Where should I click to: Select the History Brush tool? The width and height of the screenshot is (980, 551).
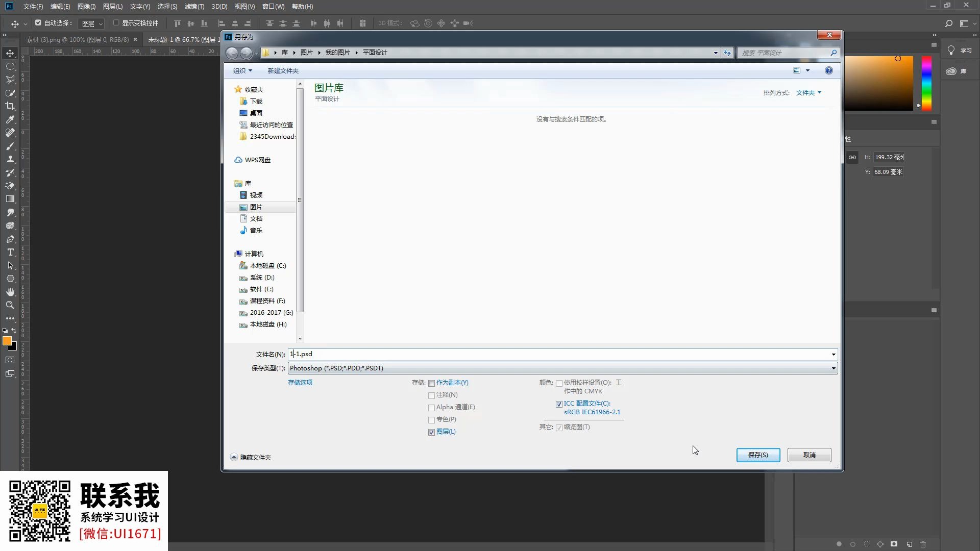pyautogui.click(x=10, y=172)
